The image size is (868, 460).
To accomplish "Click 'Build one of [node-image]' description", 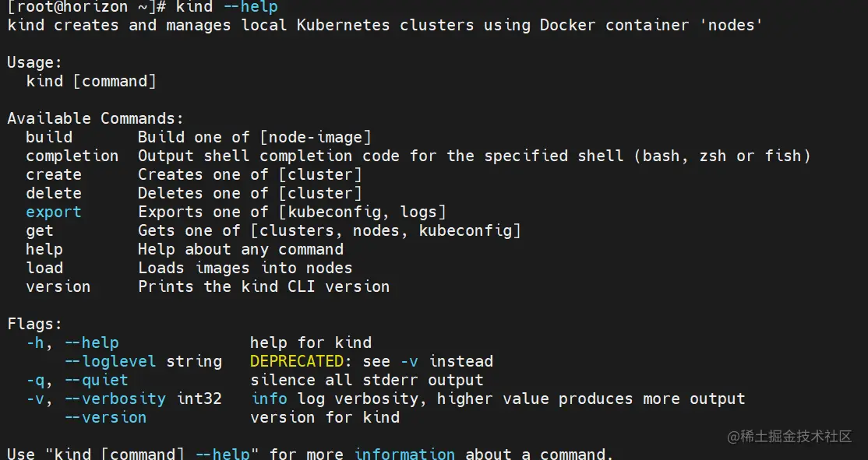I will [x=255, y=137].
